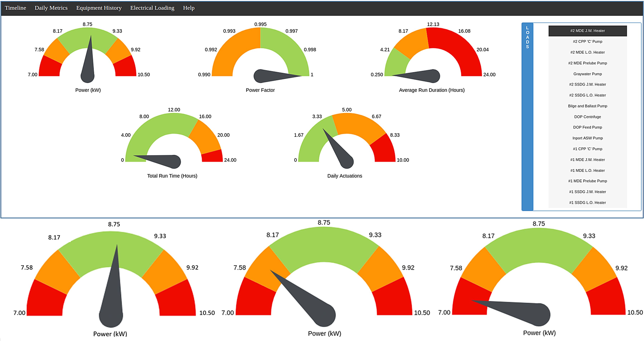Open the Help menu
Screen dimensions: 644x346
189,8
